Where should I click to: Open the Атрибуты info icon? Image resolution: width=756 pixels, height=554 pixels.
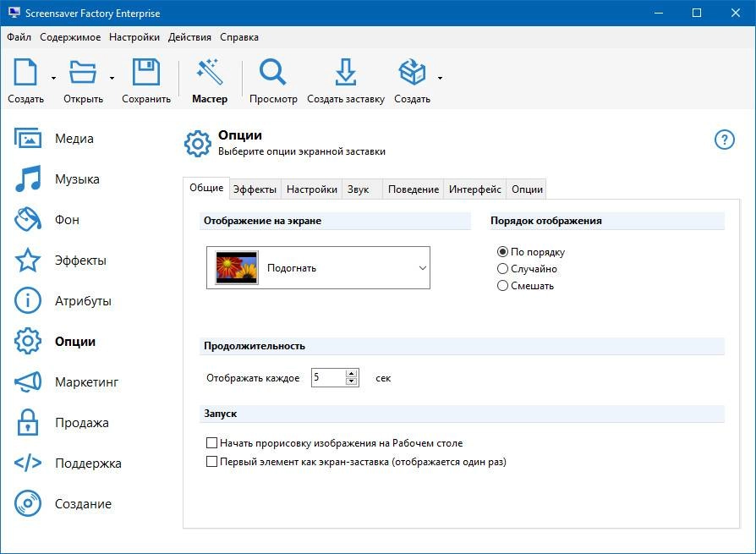[27, 300]
